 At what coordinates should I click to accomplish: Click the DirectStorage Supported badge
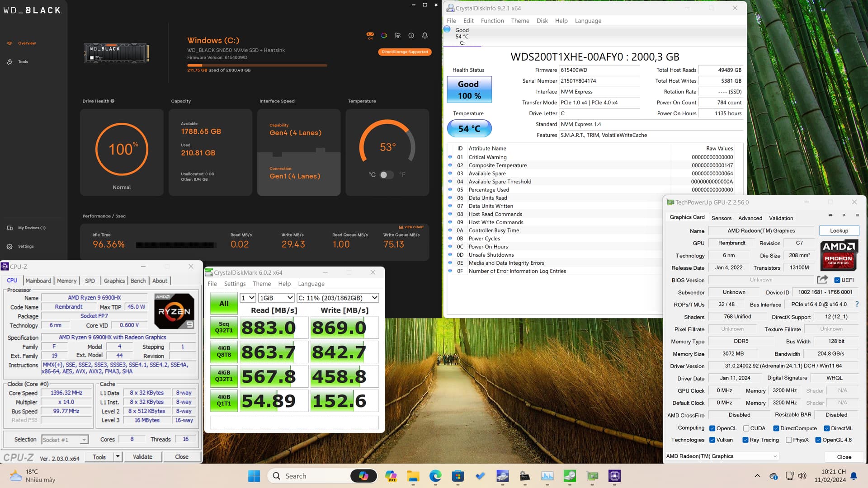[405, 52]
